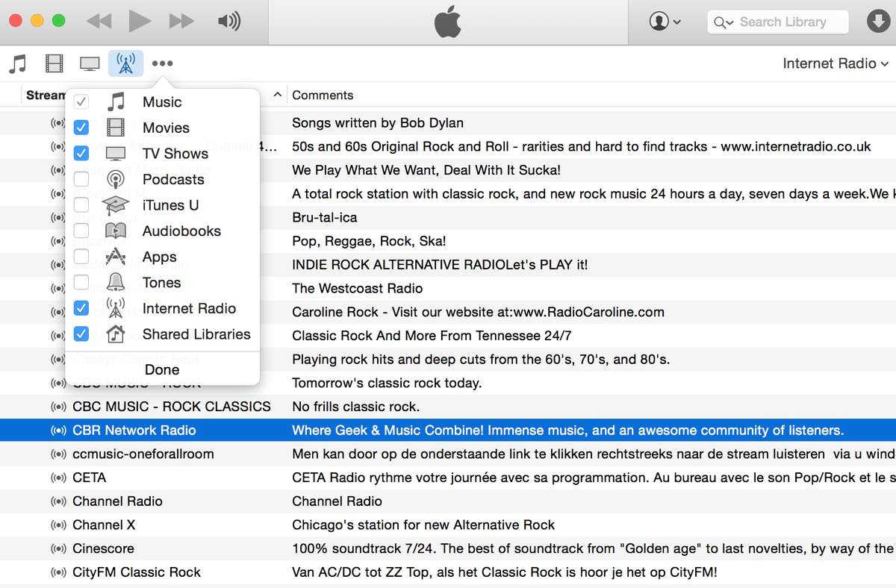Click the rewind previous track button

tap(99, 22)
